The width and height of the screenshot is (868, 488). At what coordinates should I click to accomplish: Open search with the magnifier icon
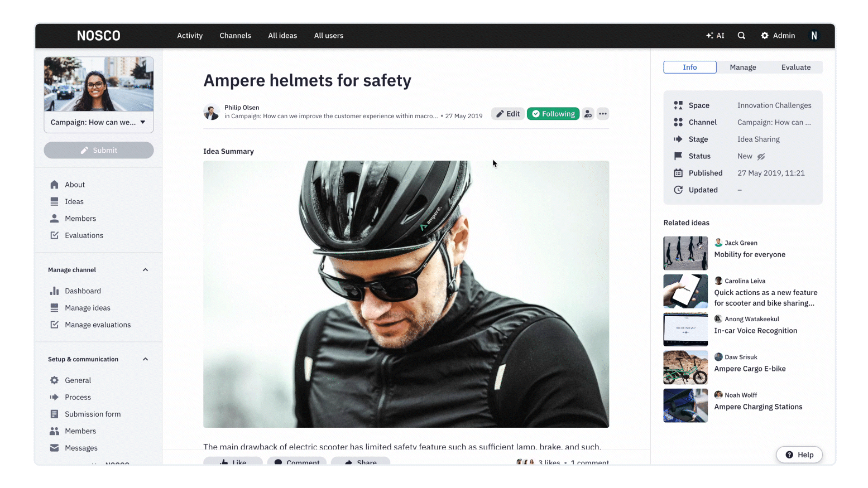741,36
